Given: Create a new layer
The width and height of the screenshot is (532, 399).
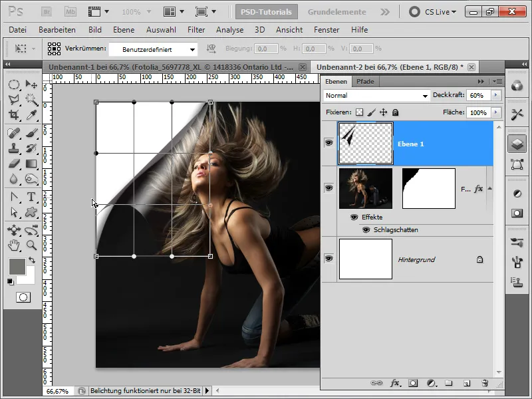Looking at the screenshot, I should click(x=467, y=383).
